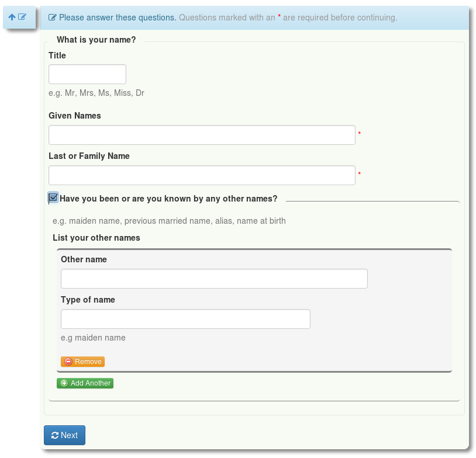Click the 'List your other names' label

96,238
